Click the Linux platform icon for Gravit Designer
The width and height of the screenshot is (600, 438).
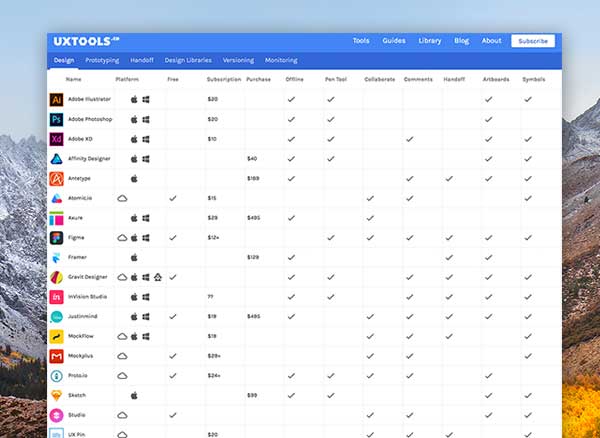point(158,277)
